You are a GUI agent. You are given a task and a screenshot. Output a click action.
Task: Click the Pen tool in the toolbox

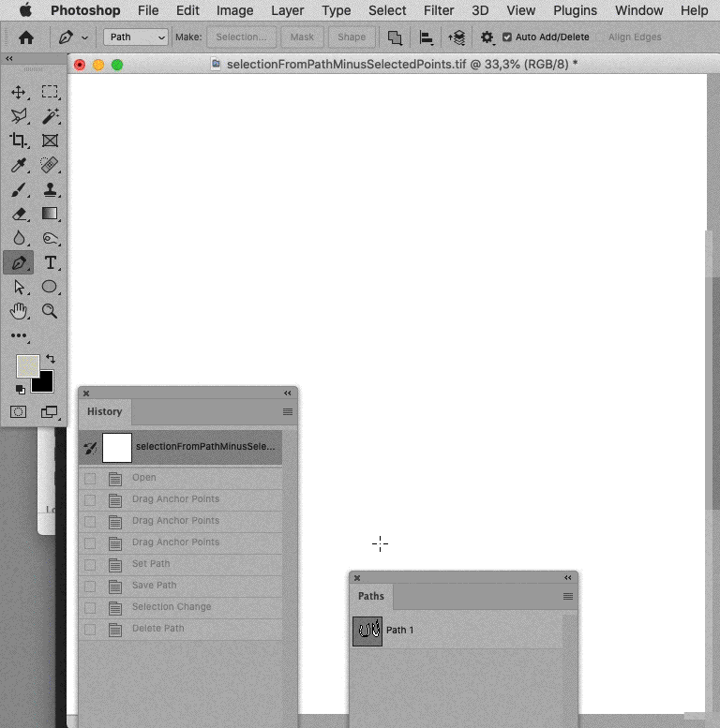[19, 262]
